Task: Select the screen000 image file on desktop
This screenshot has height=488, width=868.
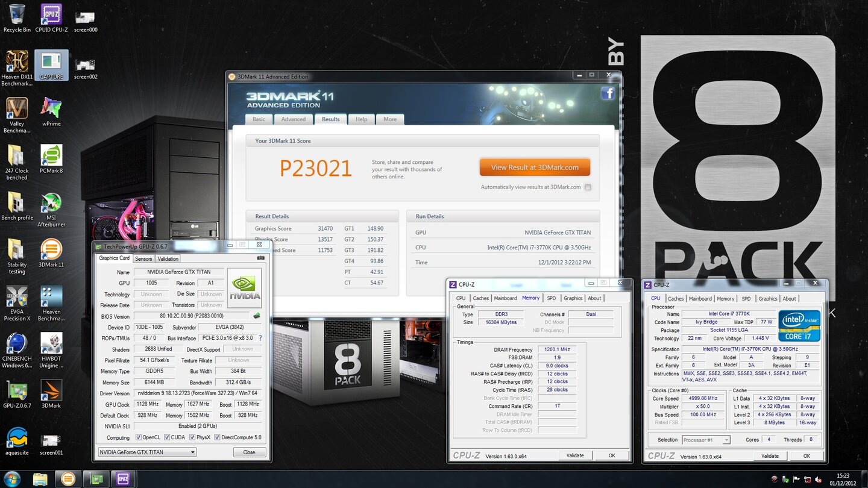Action: point(86,22)
